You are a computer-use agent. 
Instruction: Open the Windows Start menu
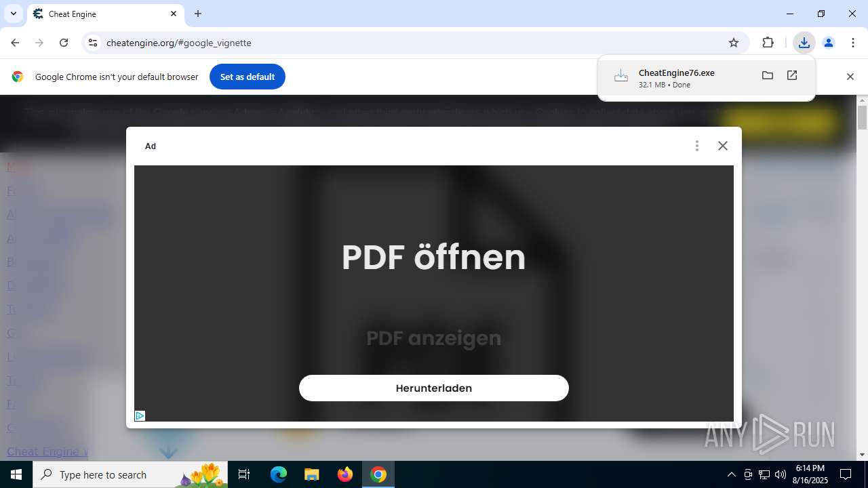[x=16, y=474]
